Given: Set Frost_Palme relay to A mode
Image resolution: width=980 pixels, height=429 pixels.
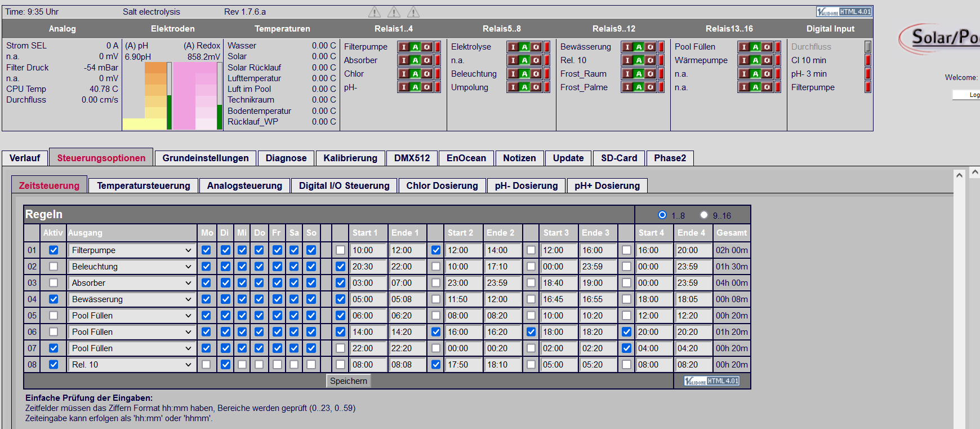Looking at the screenshot, I should [639, 87].
